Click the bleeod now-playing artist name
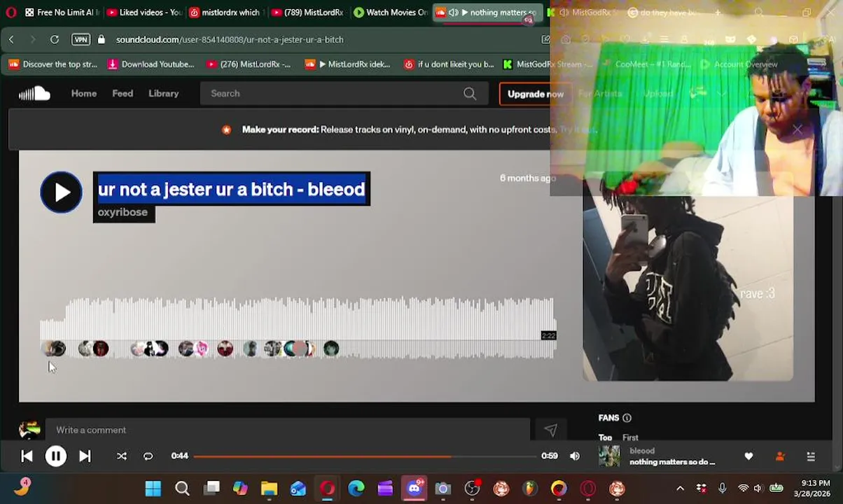The width and height of the screenshot is (843, 504). [x=642, y=451]
